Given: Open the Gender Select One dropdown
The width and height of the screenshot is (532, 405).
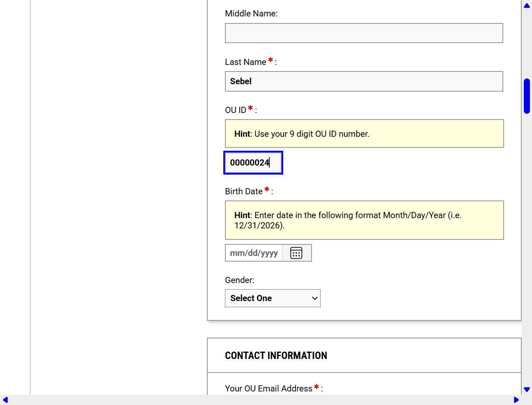Looking at the screenshot, I should [x=273, y=298].
